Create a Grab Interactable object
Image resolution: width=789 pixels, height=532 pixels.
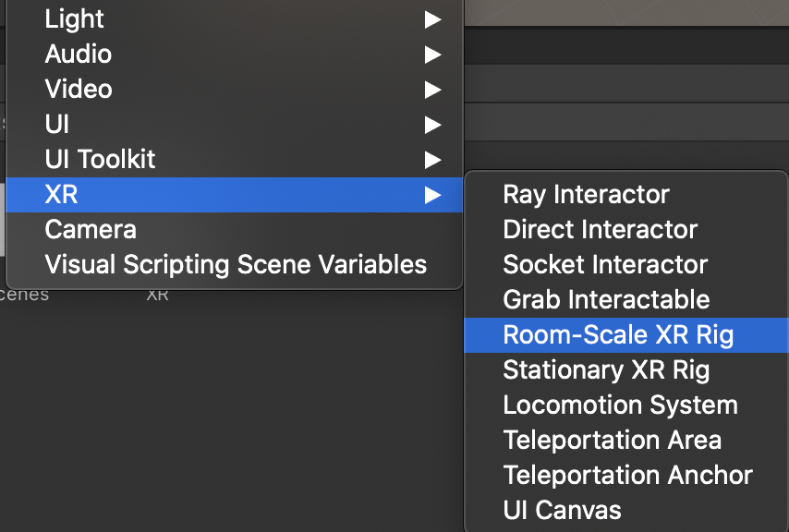(x=626, y=300)
